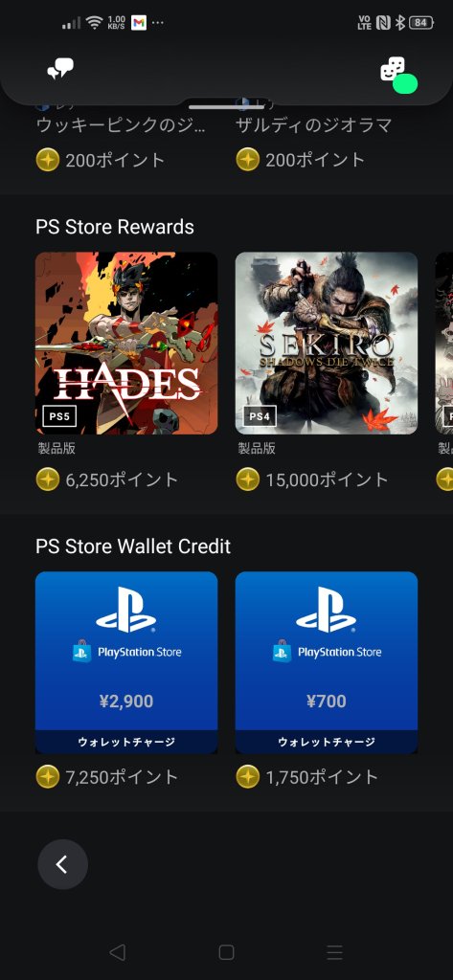Tap gold coin icon beside 6,250ポイント

point(48,480)
